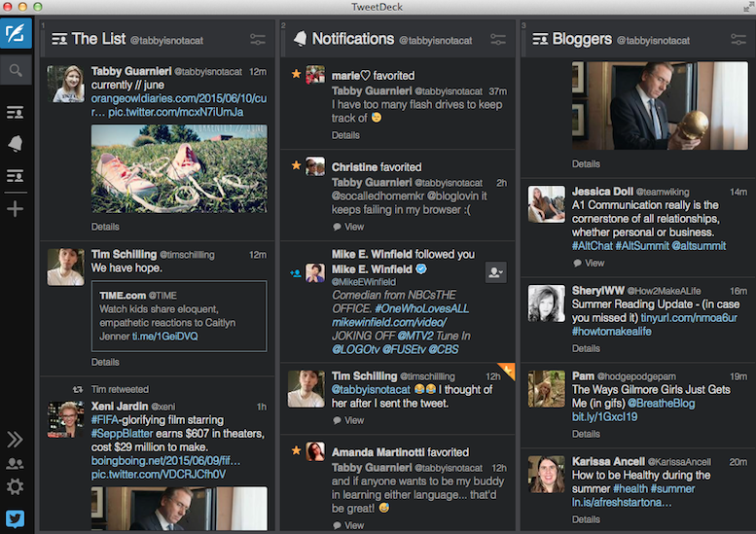Click the Add column plus icon

point(16,209)
